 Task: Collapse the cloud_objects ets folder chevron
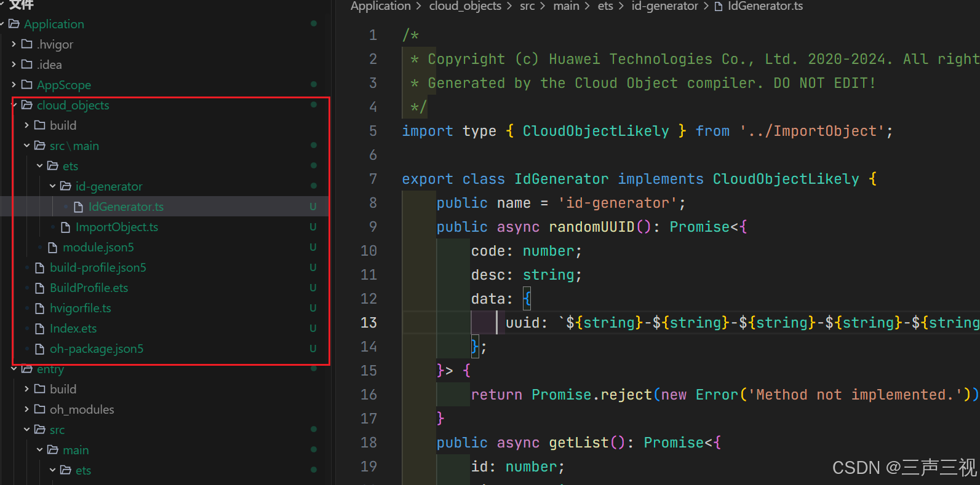coord(39,166)
